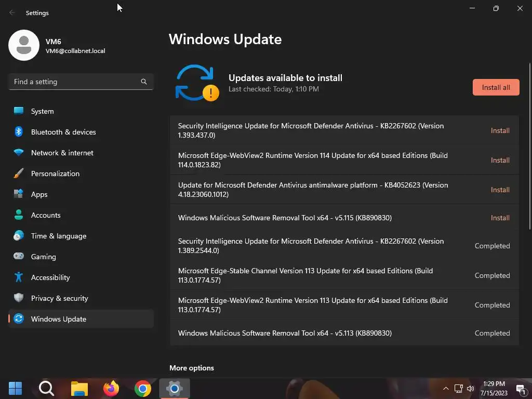Screen dimensions: 532x399
Task: Click the Last checked: Today, 1:10 PM text
Action: click(273, 89)
